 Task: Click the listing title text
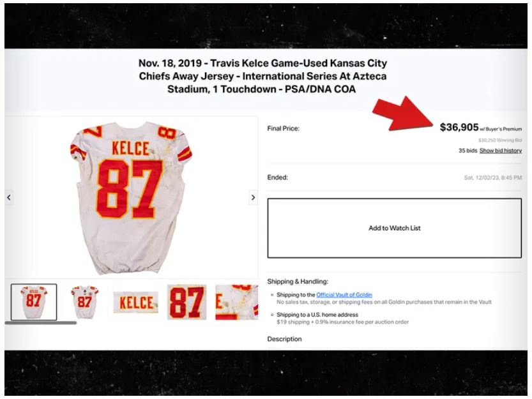[262, 76]
